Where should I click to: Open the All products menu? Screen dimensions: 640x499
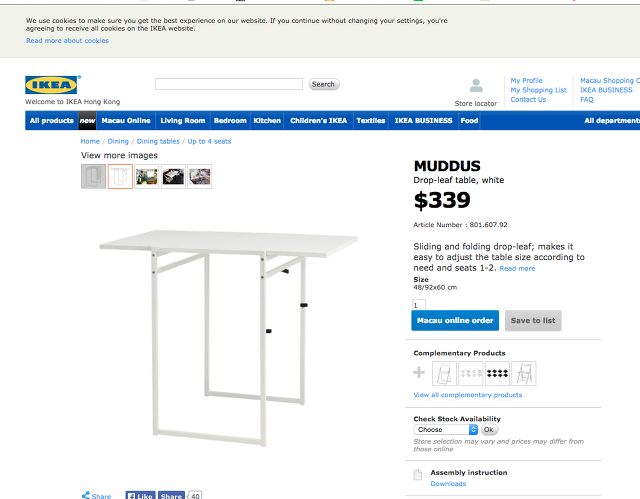click(51, 121)
